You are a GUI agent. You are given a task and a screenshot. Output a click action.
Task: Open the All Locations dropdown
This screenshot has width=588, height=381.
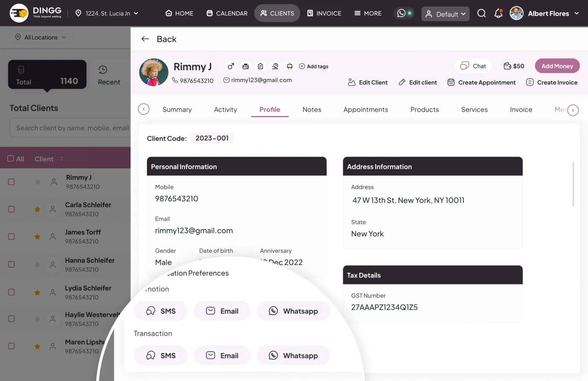pos(41,37)
